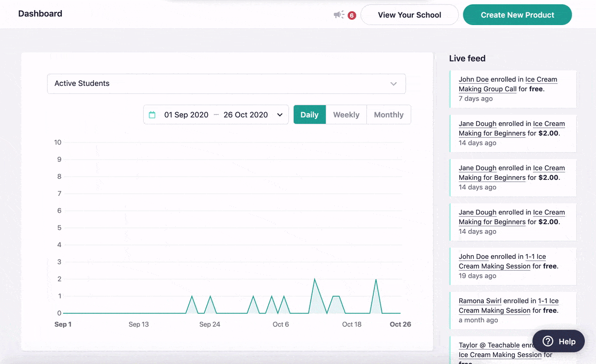Expand the date range chevron
Viewport: 596px width, 364px height.
tap(279, 115)
